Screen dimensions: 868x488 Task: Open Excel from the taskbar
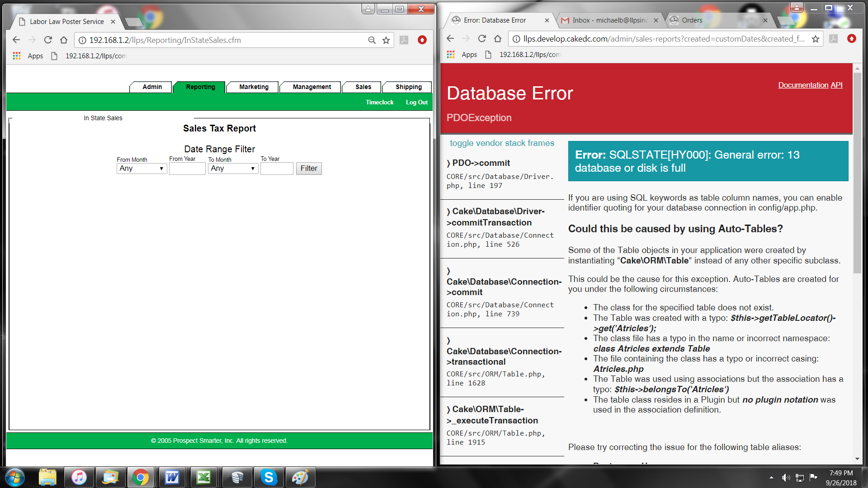pyautogui.click(x=203, y=477)
